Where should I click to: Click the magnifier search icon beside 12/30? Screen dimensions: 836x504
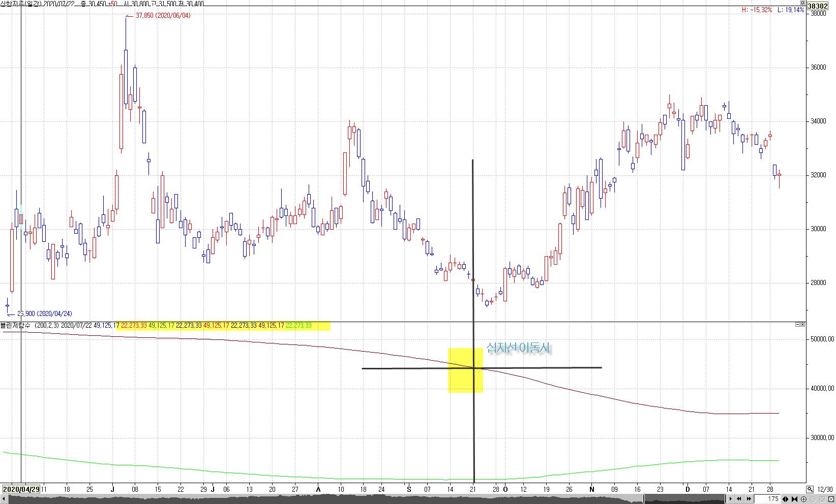[810, 489]
